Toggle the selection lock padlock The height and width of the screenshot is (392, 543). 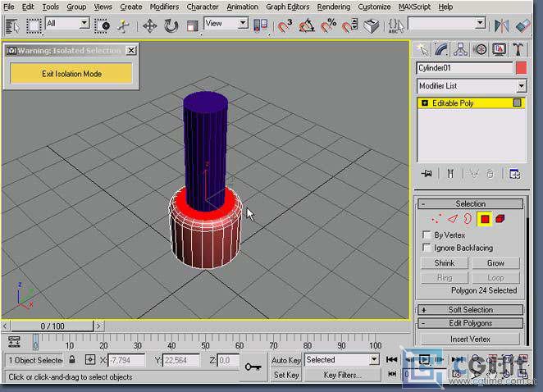click(71, 359)
